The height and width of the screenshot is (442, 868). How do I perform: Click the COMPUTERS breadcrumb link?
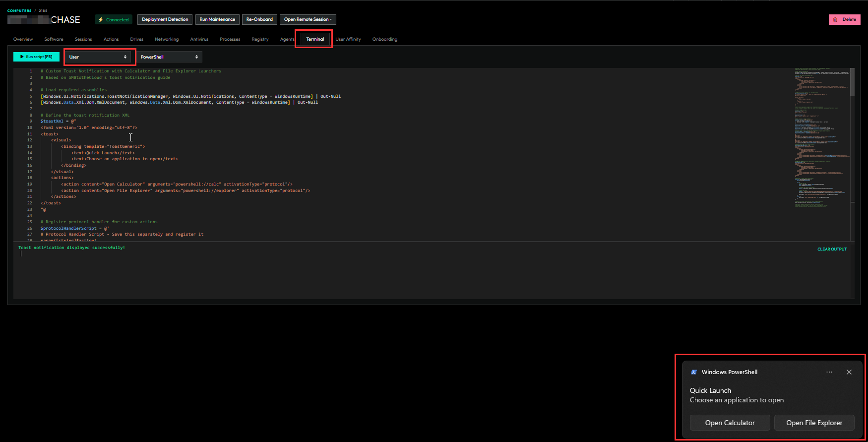click(19, 10)
